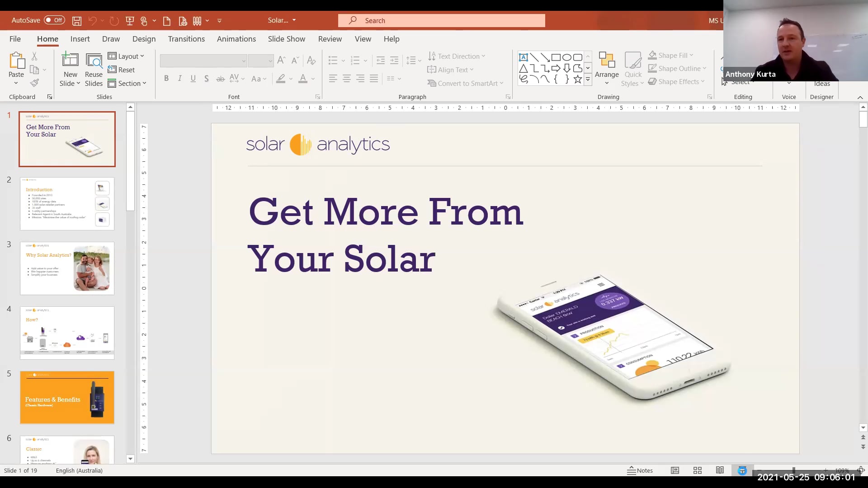
Task: Toggle Underline formatting
Action: pos(193,79)
